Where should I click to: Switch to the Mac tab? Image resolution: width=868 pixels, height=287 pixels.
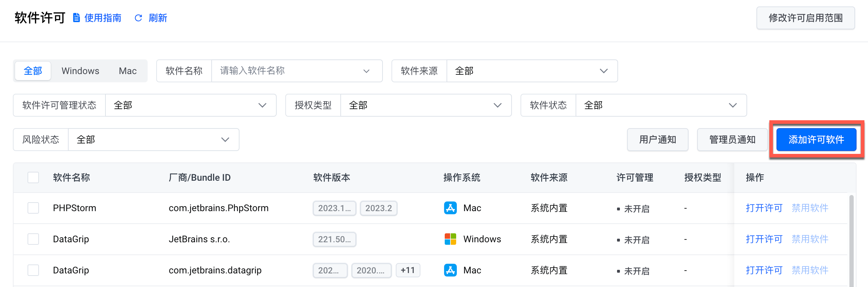pos(128,71)
